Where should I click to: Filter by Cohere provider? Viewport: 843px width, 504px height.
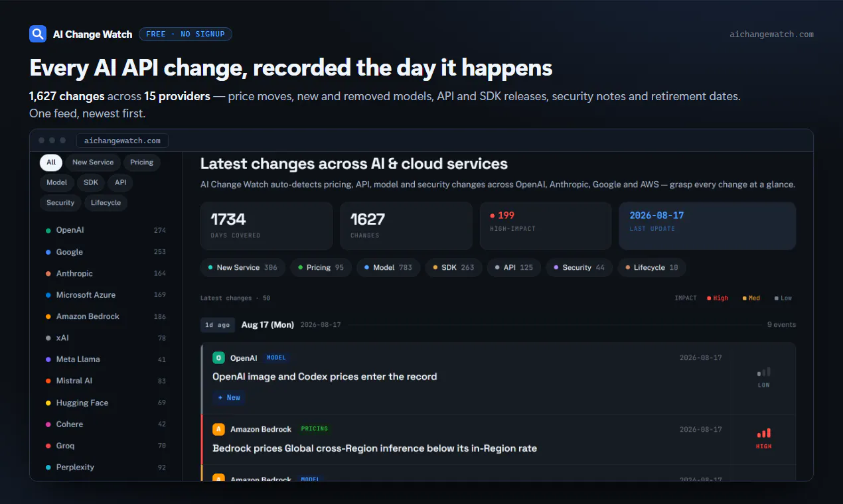(x=106, y=424)
